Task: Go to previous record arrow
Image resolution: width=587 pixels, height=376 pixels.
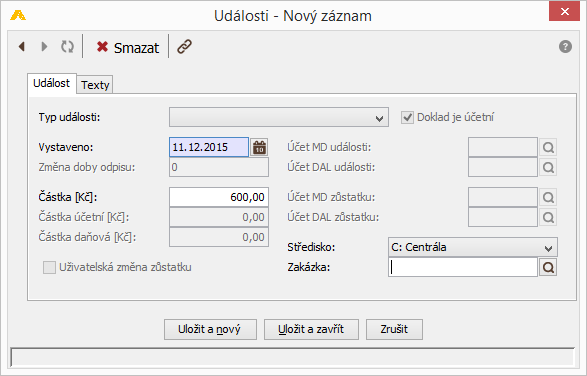Action: pyautogui.click(x=22, y=47)
